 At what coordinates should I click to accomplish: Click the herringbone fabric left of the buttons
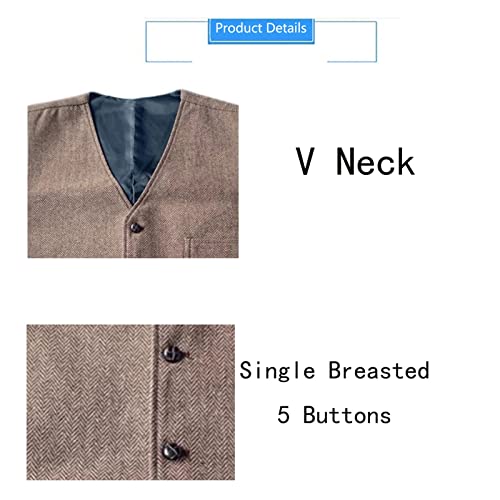tap(90, 402)
